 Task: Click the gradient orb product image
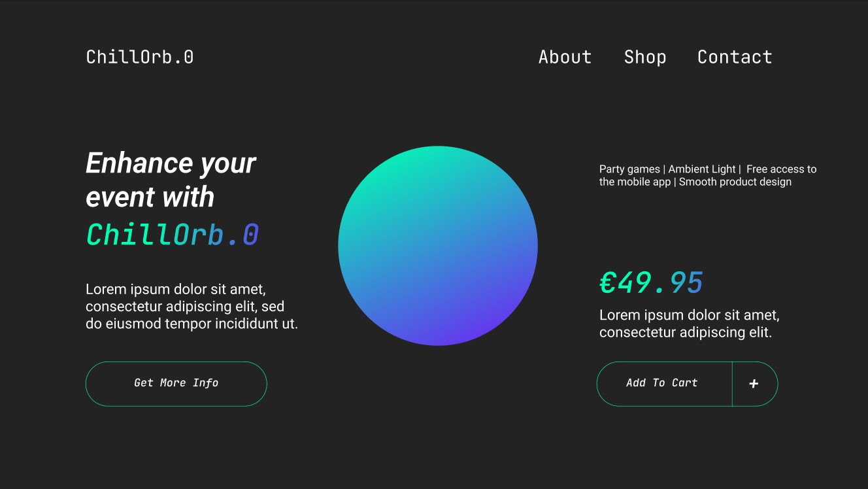point(437,246)
